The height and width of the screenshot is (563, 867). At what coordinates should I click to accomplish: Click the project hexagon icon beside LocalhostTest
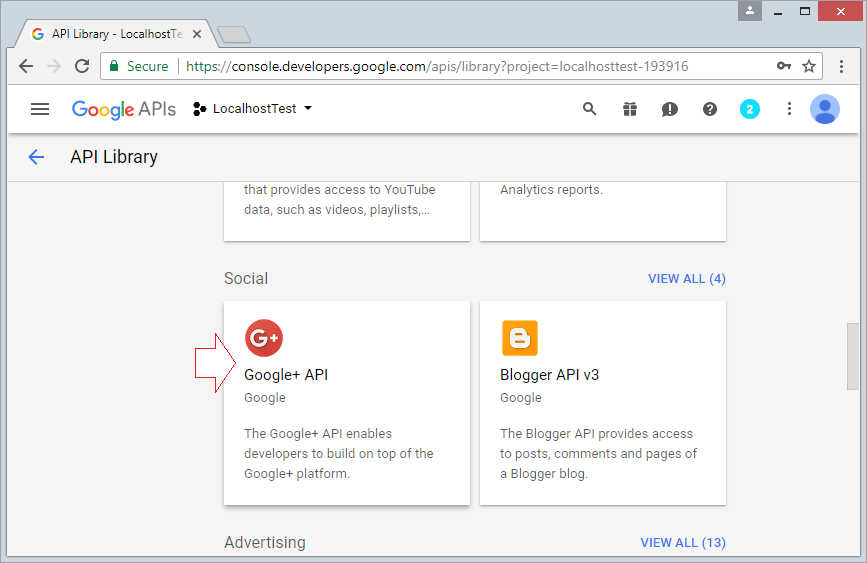(200, 109)
